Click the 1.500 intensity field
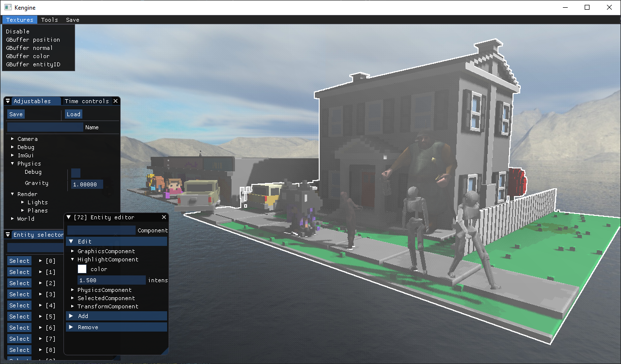621x364 pixels. pos(111,280)
